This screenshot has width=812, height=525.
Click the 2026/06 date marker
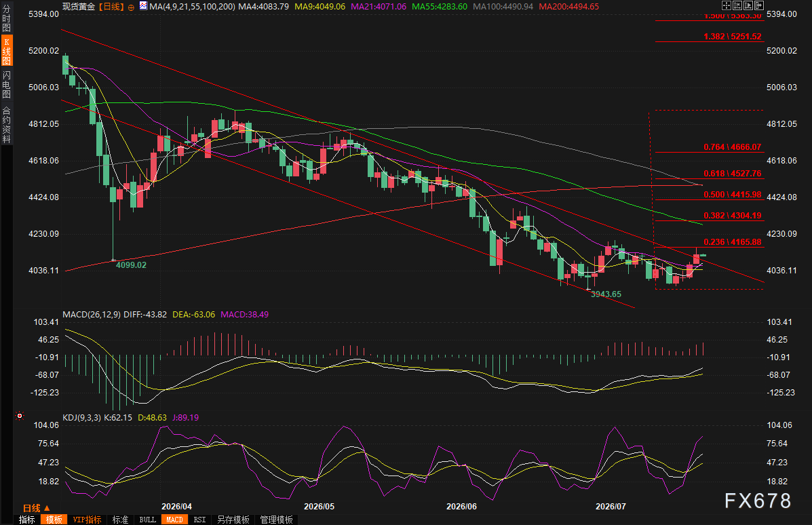click(461, 507)
